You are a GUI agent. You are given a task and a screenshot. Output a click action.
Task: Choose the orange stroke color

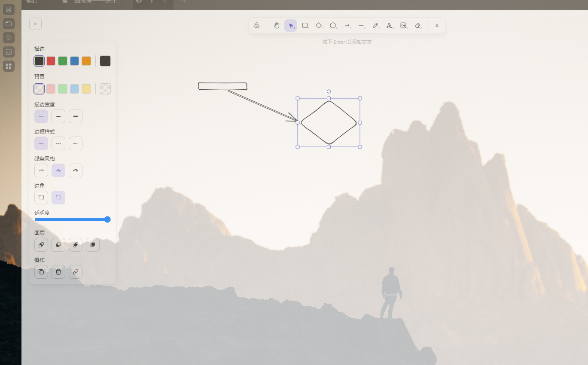pyautogui.click(x=86, y=61)
